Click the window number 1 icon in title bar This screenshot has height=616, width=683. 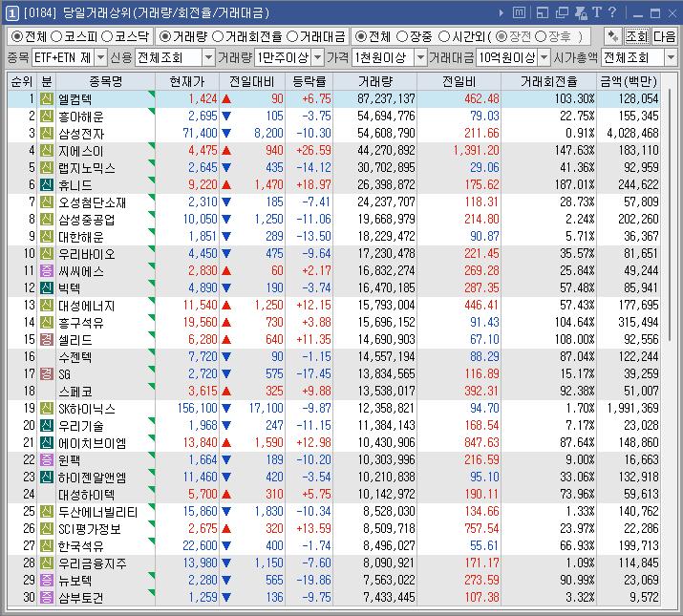[11, 13]
